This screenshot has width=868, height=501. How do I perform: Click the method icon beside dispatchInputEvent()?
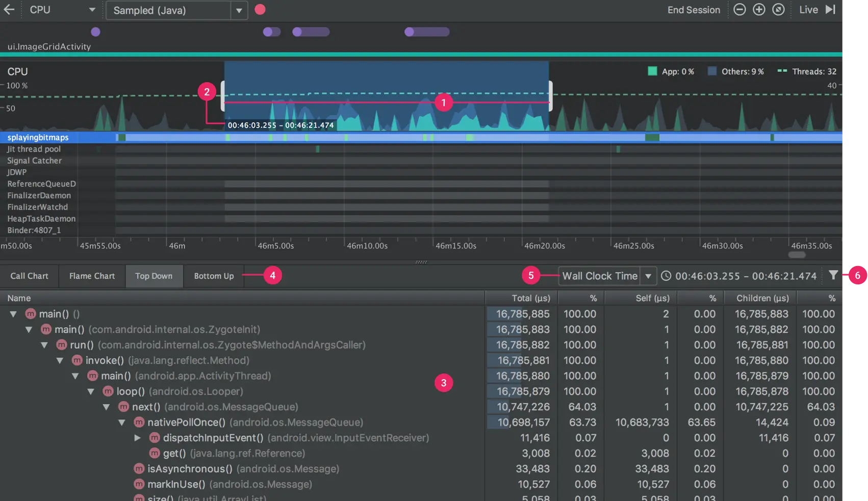[x=155, y=438]
